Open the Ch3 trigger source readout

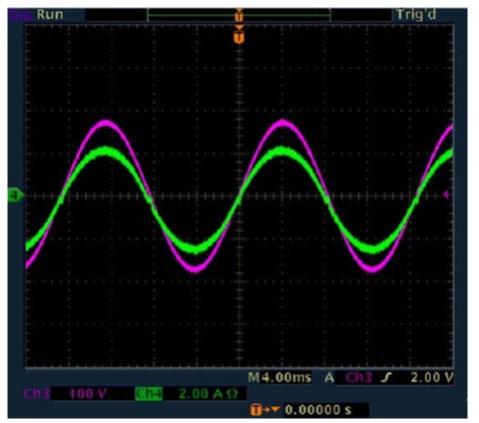[358, 377]
